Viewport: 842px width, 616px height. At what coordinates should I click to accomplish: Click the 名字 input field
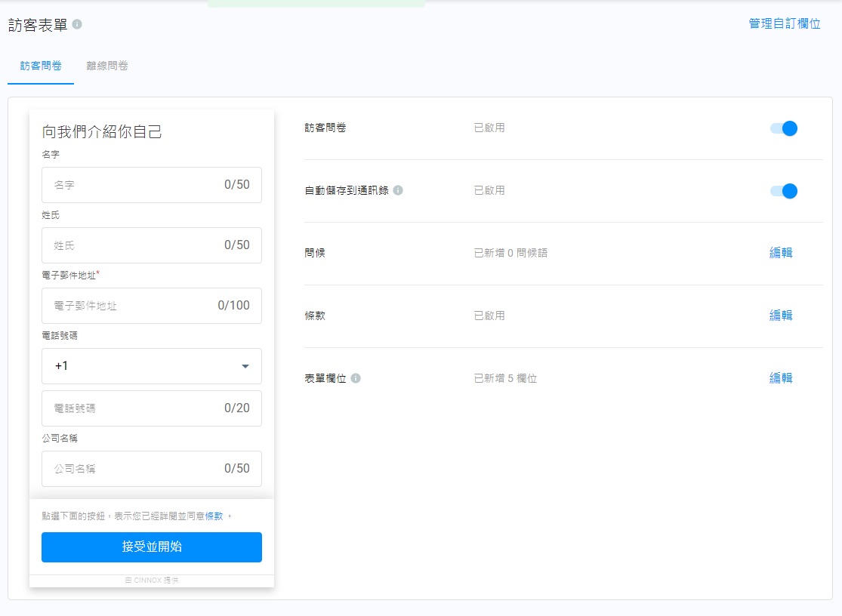[x=136, y=185]
